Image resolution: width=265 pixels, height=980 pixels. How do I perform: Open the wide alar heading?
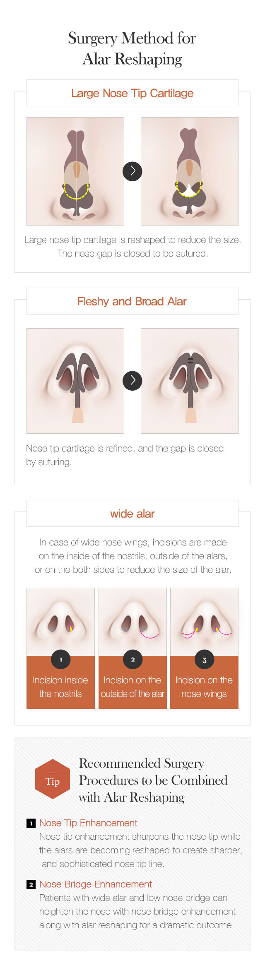tap(132, 514)
